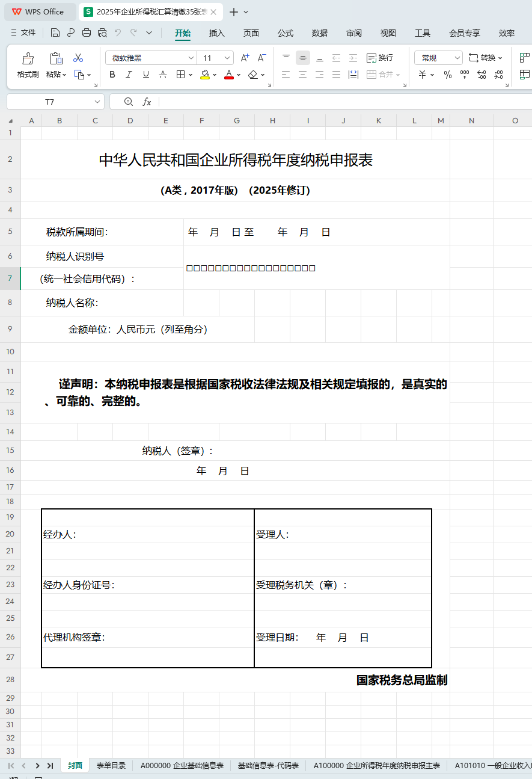Open the number format dropdown (常规)
Screen dimensions: 532x779
[x=457, y=58]
